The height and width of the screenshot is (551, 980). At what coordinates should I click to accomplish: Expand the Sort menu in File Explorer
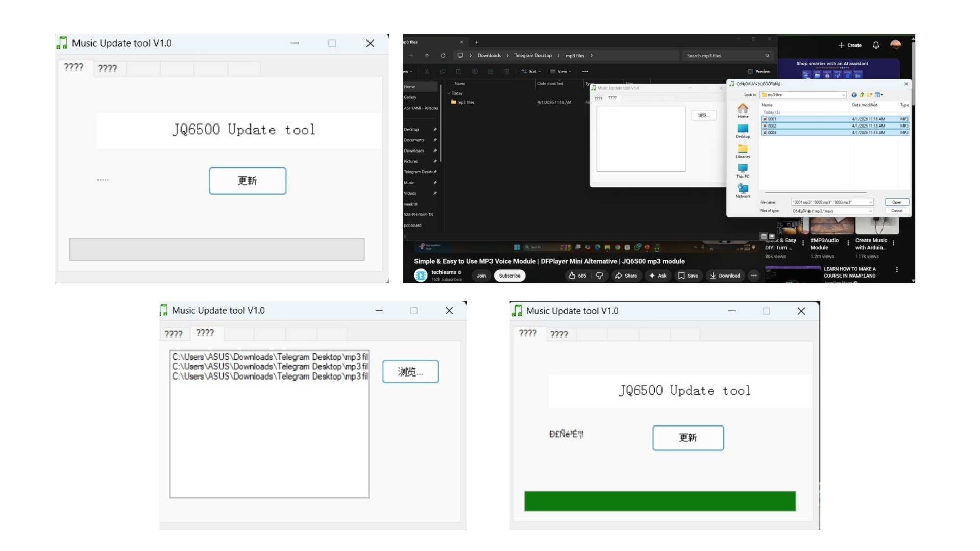coord(531,72)
